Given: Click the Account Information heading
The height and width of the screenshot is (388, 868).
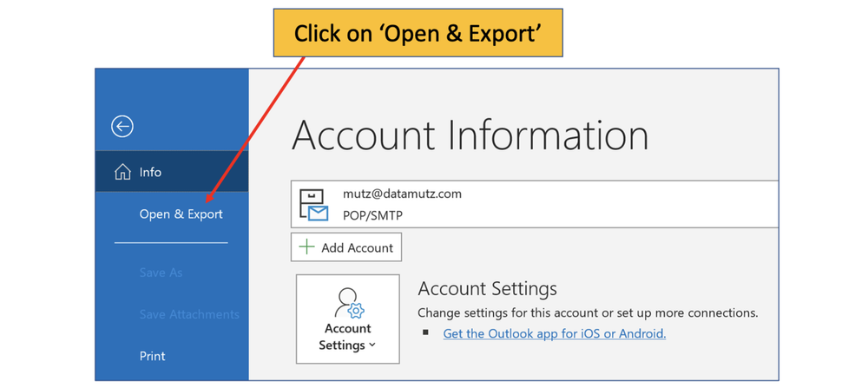Looking at the screenshot, I should point(470,135).
